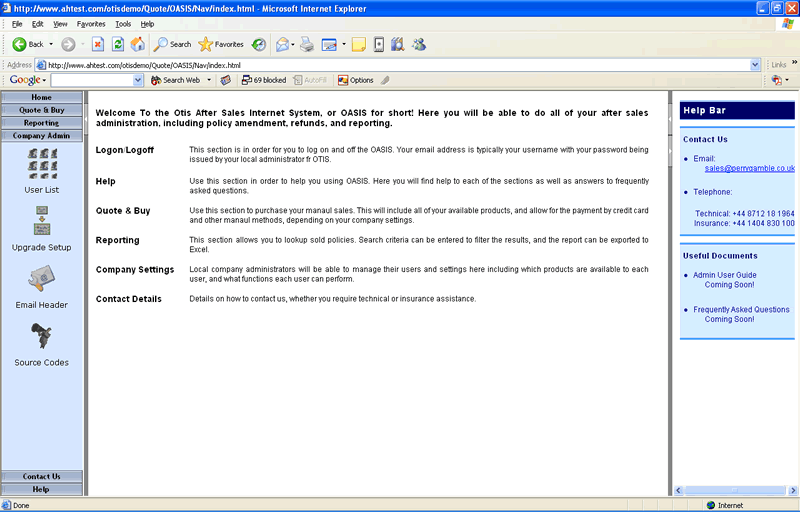The height and width of the screenshot is (512, 800).
Task: Click the Logon/Logoff section heading
Action: [x=124, y=150]
